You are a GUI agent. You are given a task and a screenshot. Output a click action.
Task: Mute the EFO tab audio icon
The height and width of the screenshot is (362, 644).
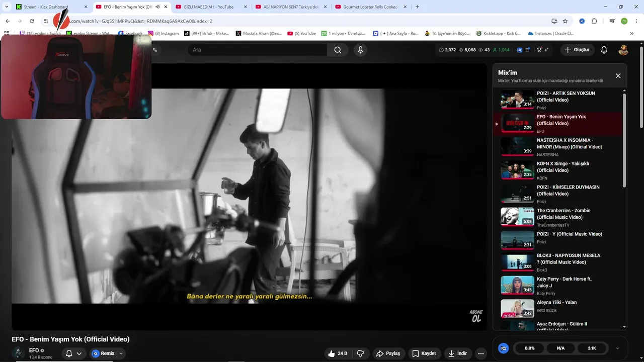point(157,7)
